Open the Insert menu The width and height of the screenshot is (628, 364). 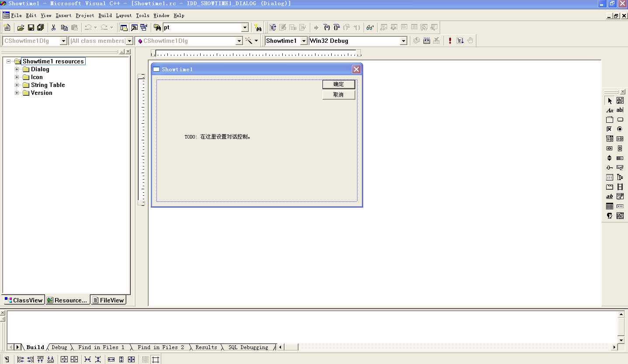point(63,15)
